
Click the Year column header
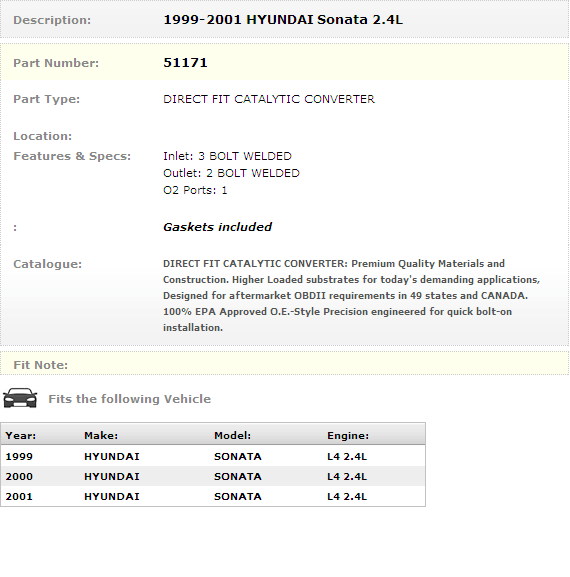21,436
